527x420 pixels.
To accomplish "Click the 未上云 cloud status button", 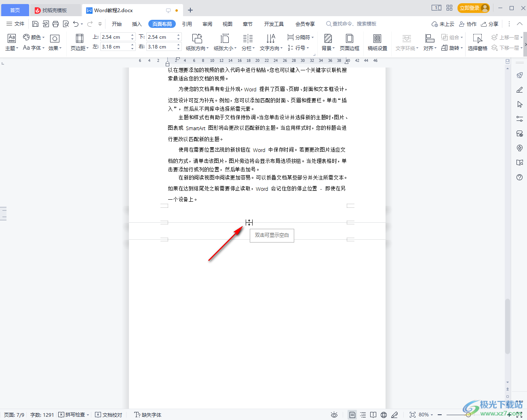I will click(x=443, y=24).
